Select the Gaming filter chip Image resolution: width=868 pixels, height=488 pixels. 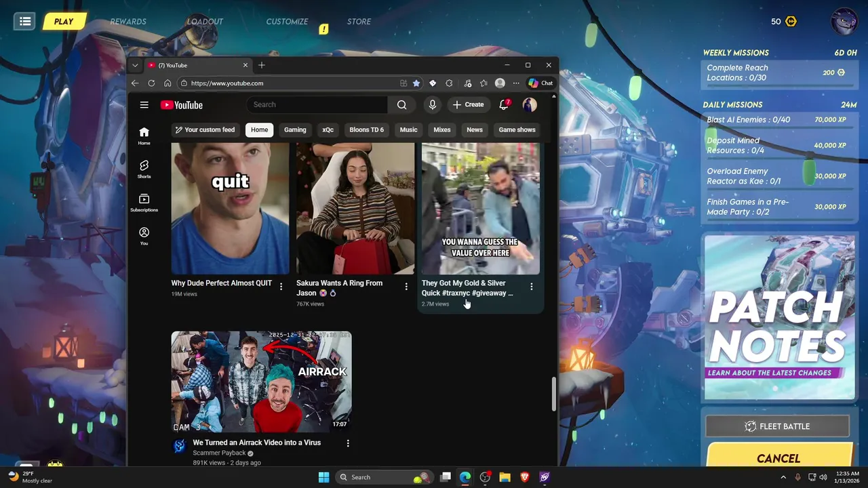point(295,129)
